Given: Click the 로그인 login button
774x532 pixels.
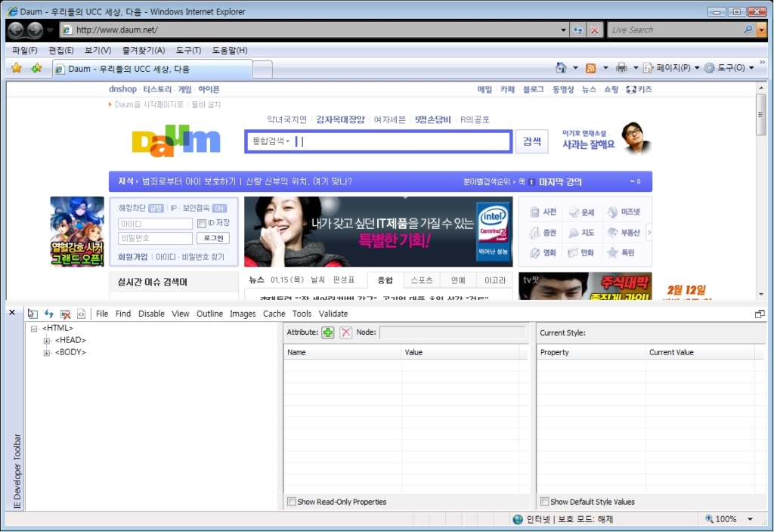Looking at the screenshot, I should point(213,238).
